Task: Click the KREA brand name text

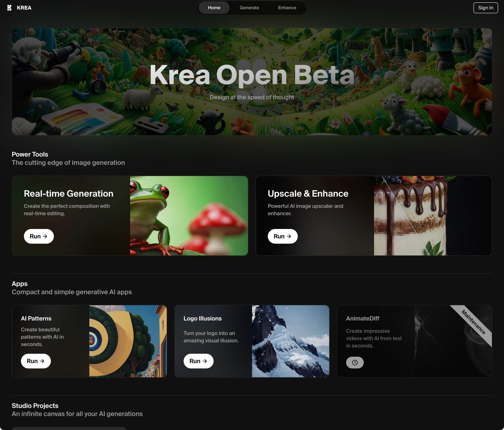Action: [24, 8]
